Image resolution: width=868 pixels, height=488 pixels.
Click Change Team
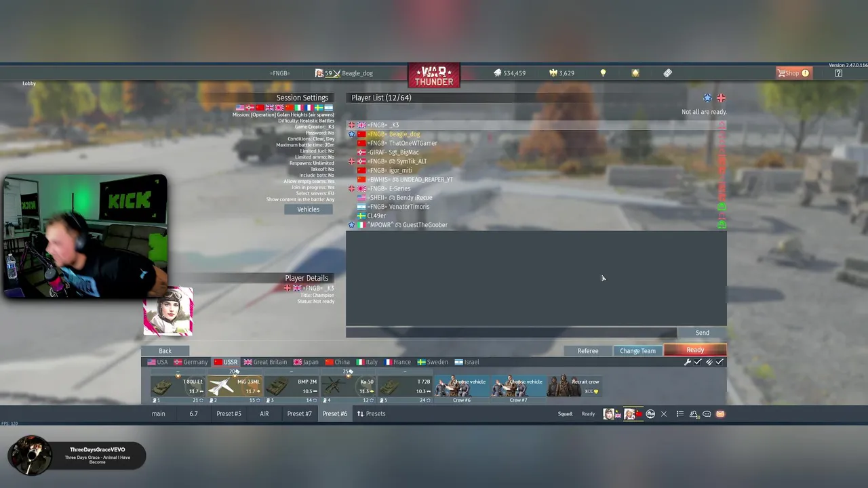(637, 351)
